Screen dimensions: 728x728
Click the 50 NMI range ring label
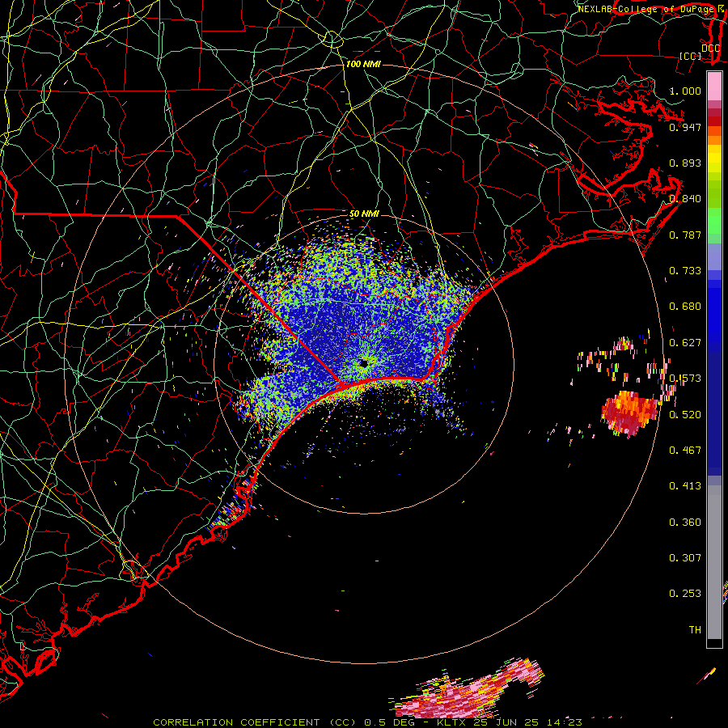tap(364, 214)
